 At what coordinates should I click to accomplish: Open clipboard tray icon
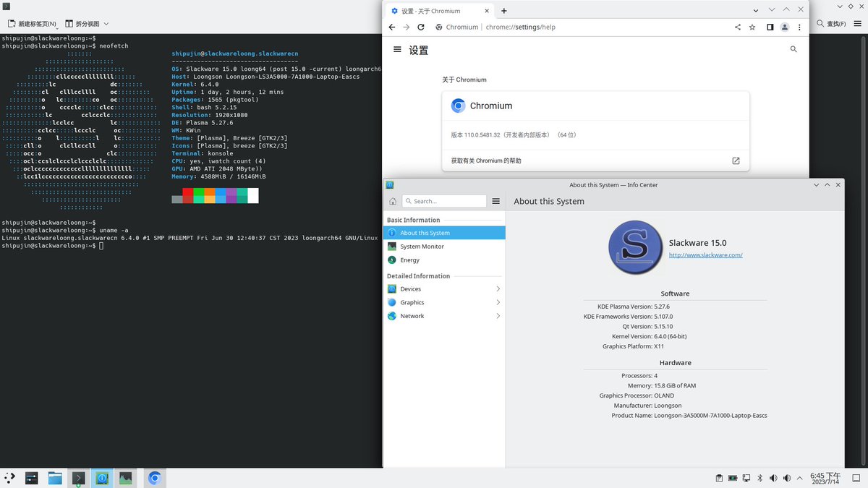point(719,478)
